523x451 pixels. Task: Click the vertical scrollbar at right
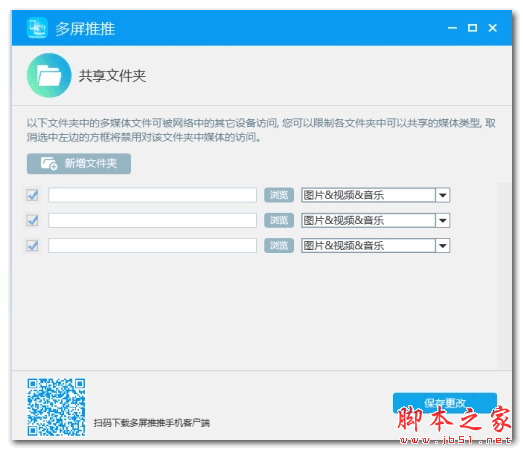coord(504,276)
